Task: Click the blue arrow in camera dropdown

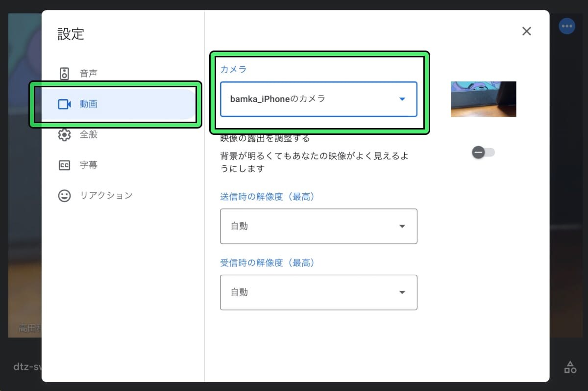Action: coord(402,99)
